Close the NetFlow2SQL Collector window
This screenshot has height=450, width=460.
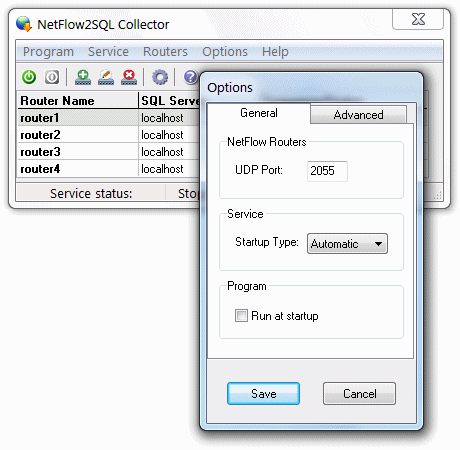click(418, 19)
